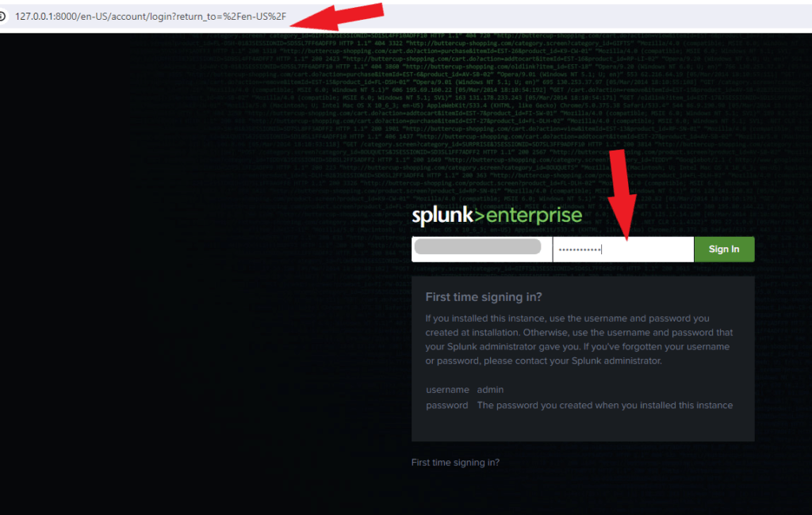Click the red arrow pointing at the URL
The image size is (812, 515).
click(x=338, y=17)
